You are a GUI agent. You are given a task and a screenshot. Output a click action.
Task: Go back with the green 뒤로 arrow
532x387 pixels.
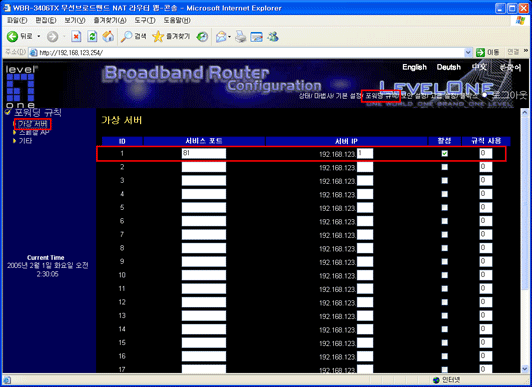[13, 36]
